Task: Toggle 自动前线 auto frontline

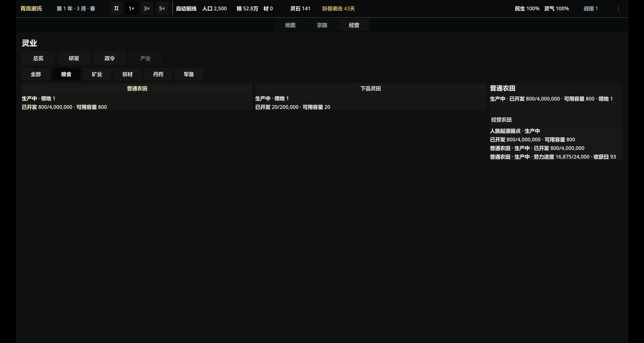Action: click(186, 9)
